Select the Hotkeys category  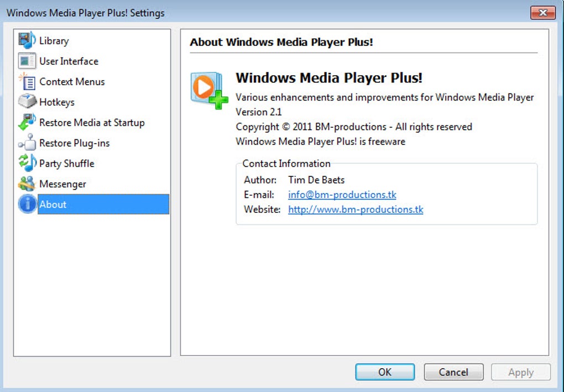pos(57,102)
